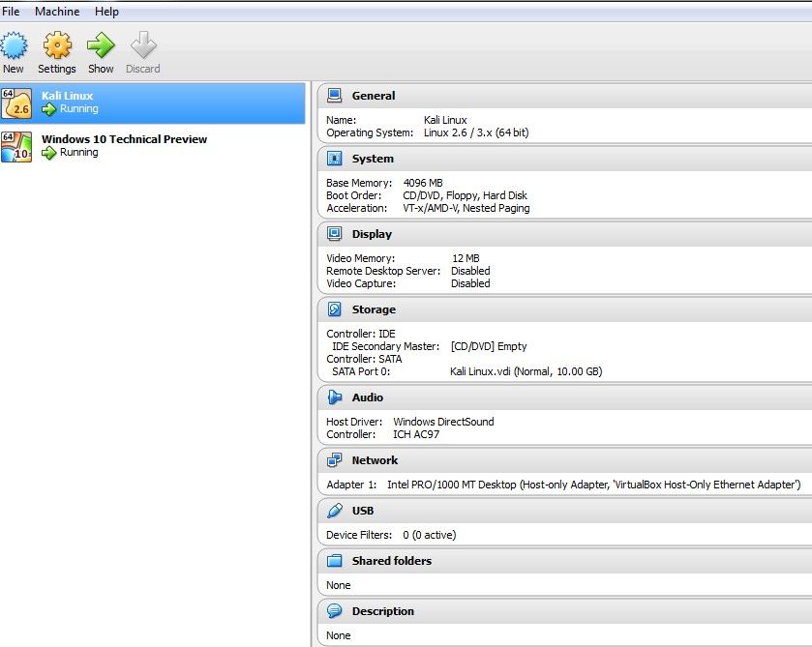The width and height of the screenshot is (812, 647).
Task: Click the Controller: IDE storage line
Action: [x=361, y=334]
